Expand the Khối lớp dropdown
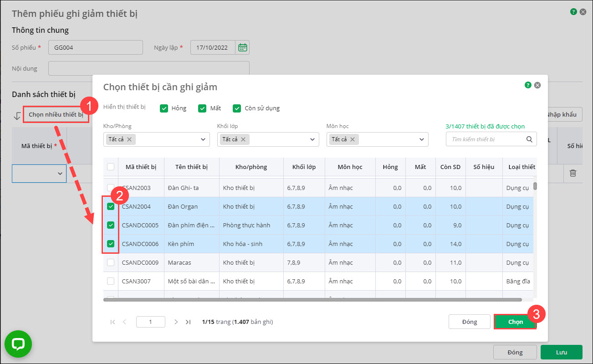 click(x=312, y=139)
